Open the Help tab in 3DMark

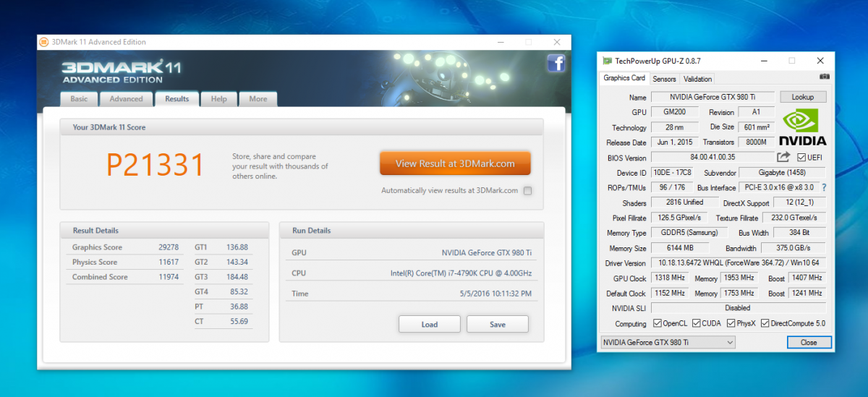pos(219,99)
